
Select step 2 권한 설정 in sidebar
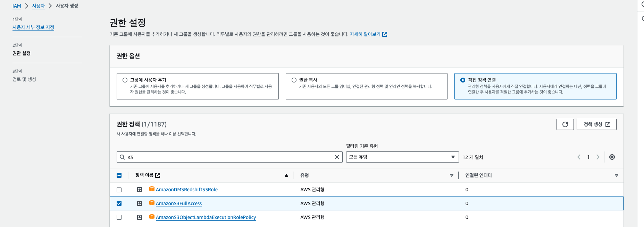pos(22,53)
